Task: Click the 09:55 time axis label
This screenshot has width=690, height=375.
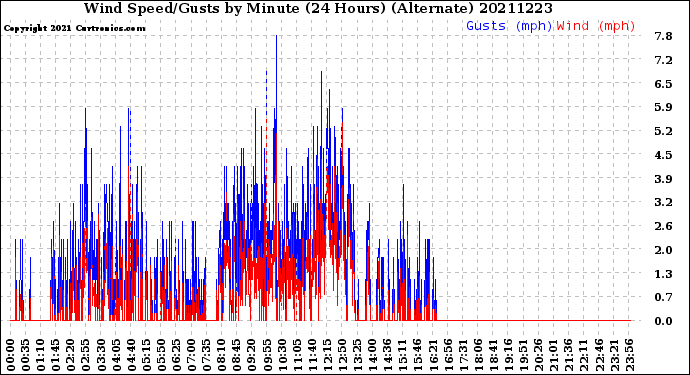Action: point(267,355)
